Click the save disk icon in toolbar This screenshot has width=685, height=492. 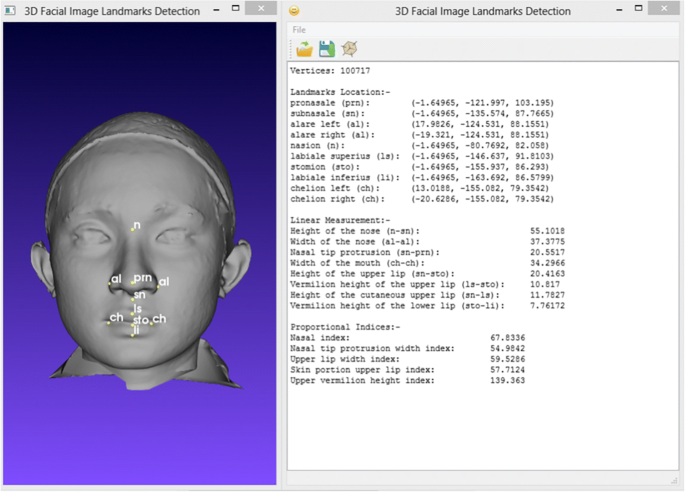(x=326, y=49)
